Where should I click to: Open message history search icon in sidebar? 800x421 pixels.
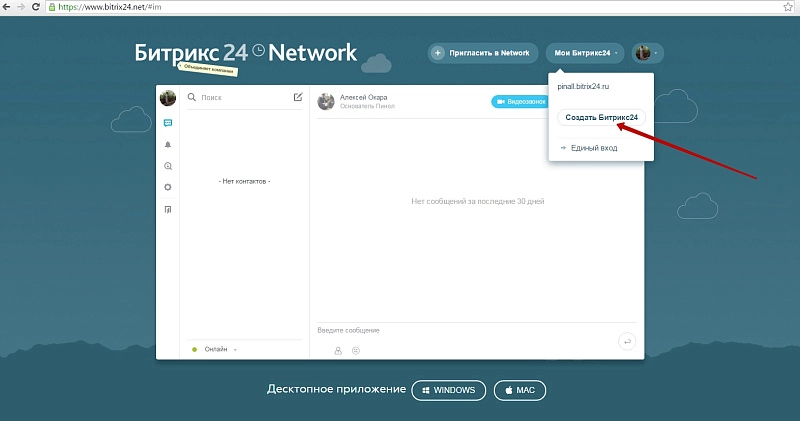point(168,166)
